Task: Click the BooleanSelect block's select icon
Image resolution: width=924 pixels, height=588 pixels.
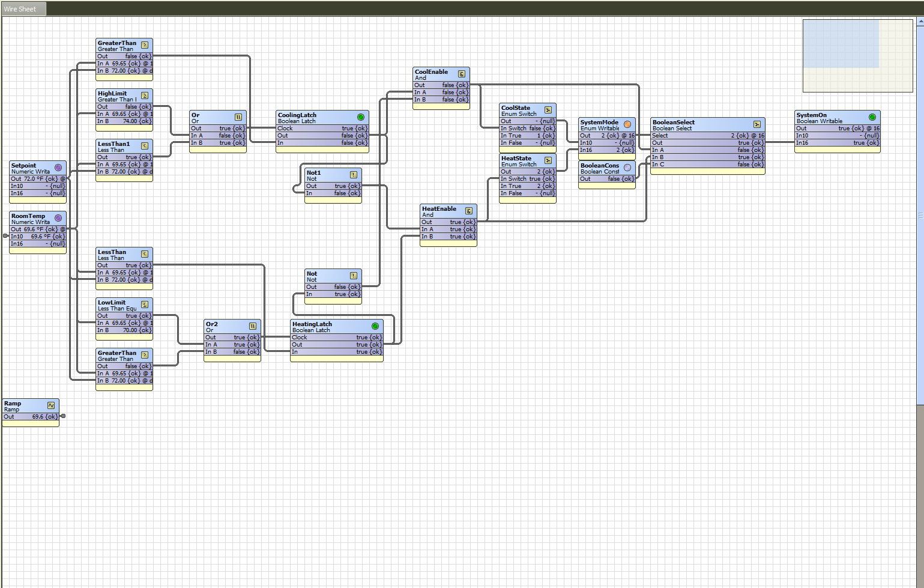Action: click(757, 124)
